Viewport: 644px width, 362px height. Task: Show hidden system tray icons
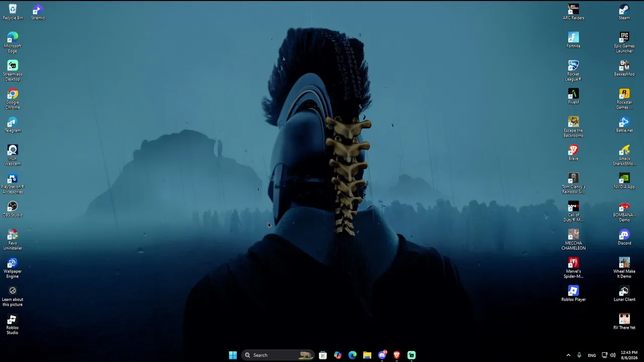click(x=569, y=355)
